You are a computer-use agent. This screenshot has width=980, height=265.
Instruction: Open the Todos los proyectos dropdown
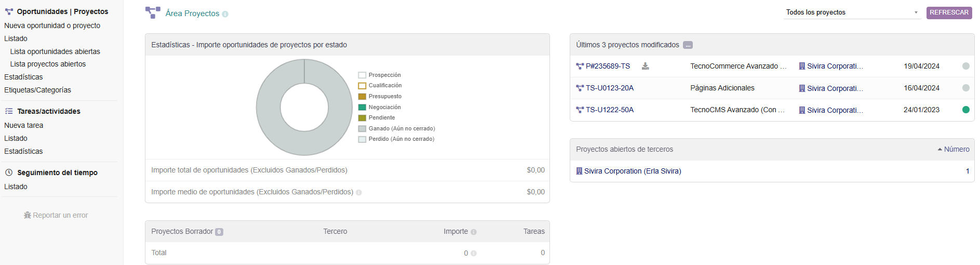852,12
